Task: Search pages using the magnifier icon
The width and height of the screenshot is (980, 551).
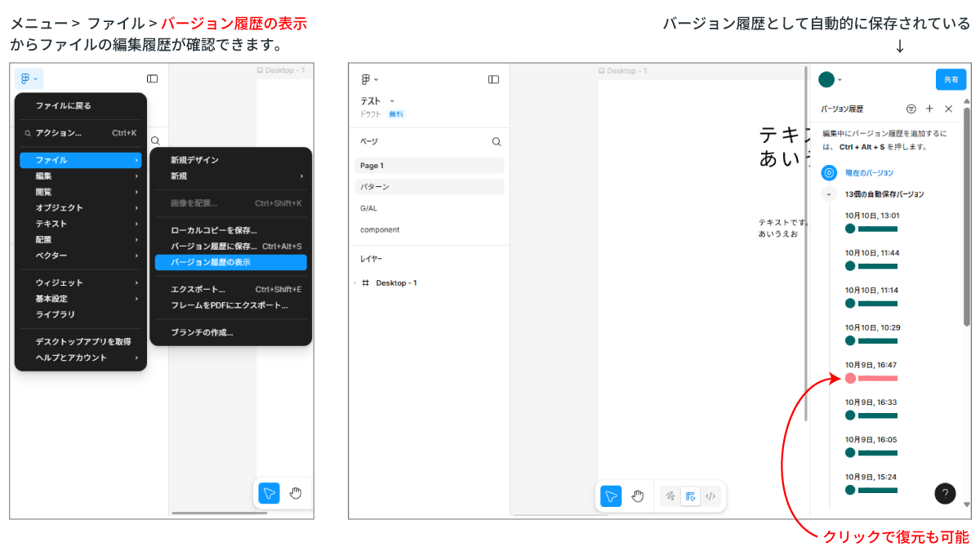Action: coord(497,141)
